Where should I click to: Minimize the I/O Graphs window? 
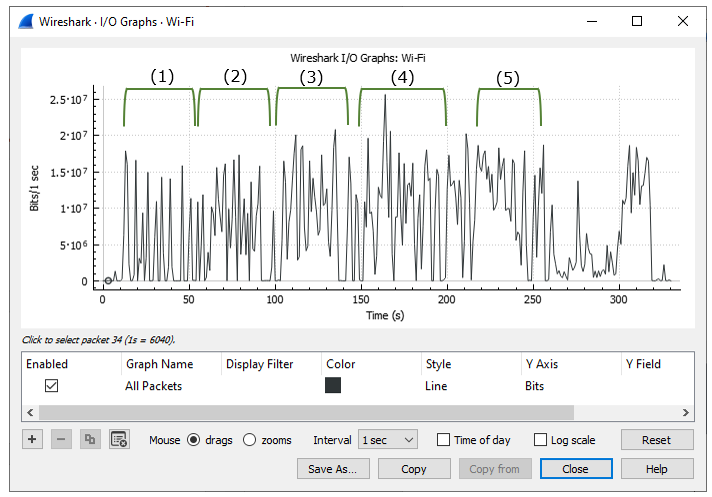(x=592, y=21)
